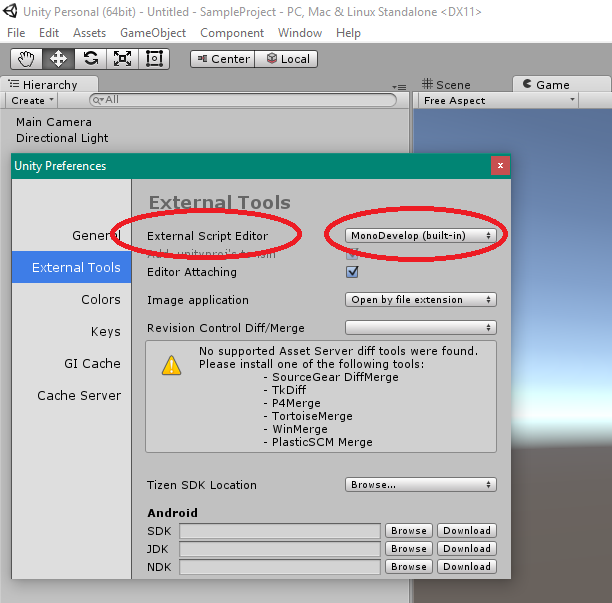Viewport: 612px width, 603px height.
Task: Select the Scale tool
Action: 123,59
